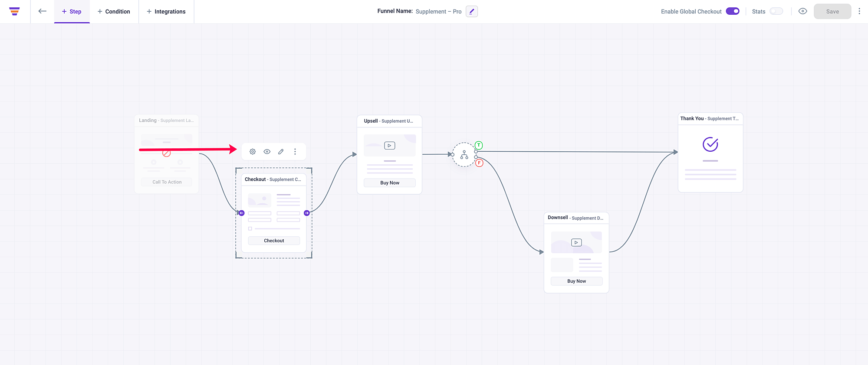Click checkbox placeholder in Checkout card
The image size is (868, 365).
click(x=250, y=228)
